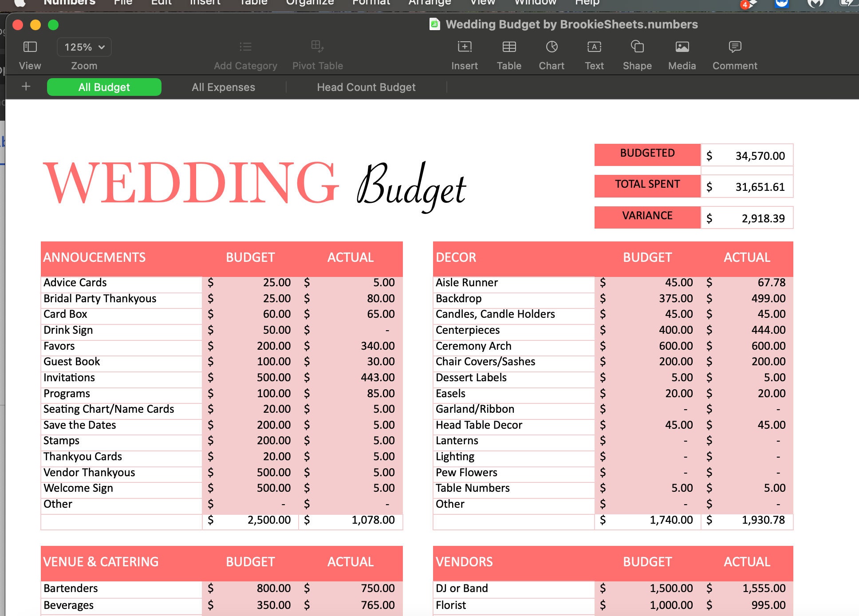Open the Window menu
Image resolution: width=859 pixels, height=616 pixels.
[535, 3]
